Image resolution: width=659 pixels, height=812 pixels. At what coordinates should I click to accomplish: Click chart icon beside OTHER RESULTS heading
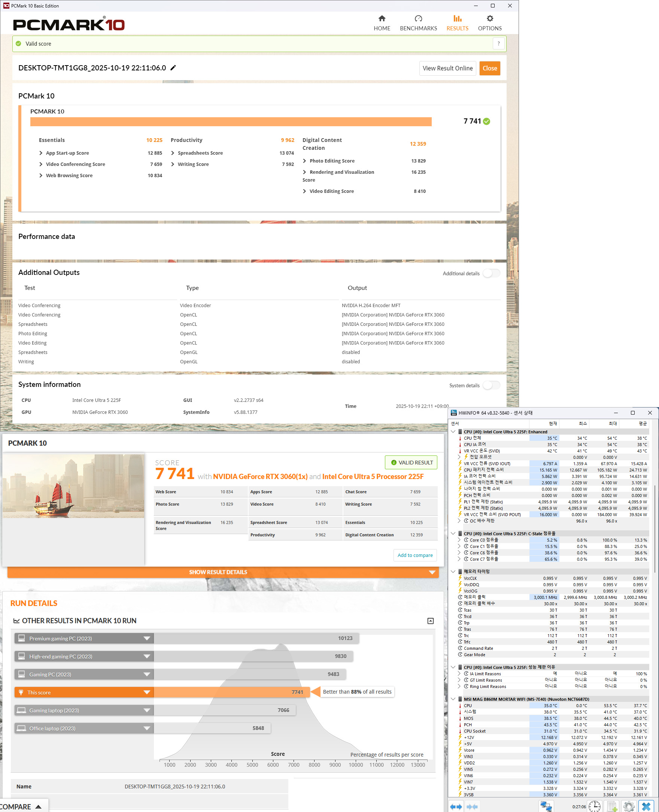16,621
